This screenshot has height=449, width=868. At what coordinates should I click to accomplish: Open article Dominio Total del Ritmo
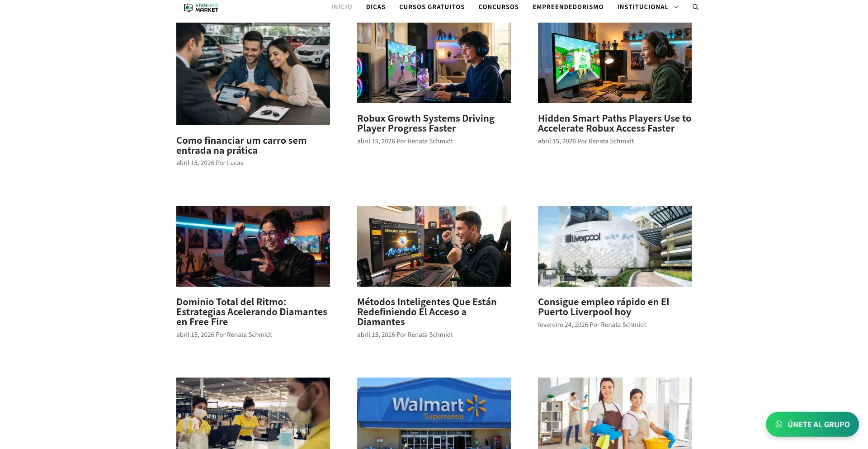[252, 312]
